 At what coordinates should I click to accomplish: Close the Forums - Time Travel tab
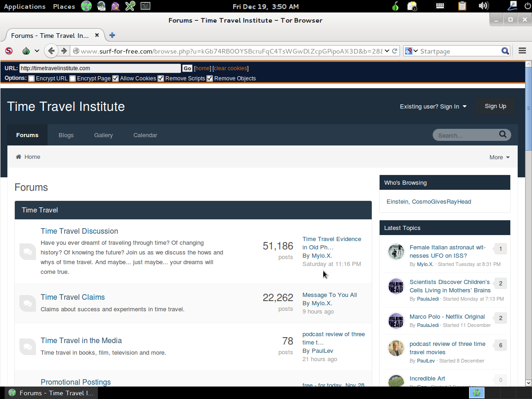pos(97,35)
